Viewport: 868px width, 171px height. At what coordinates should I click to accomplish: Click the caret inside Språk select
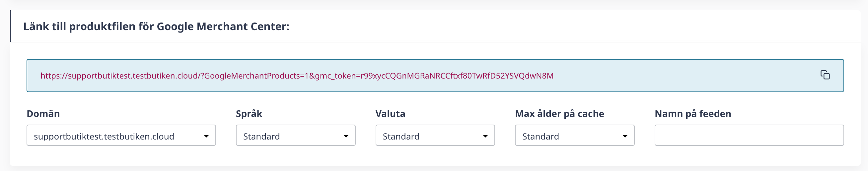(346, 136)
